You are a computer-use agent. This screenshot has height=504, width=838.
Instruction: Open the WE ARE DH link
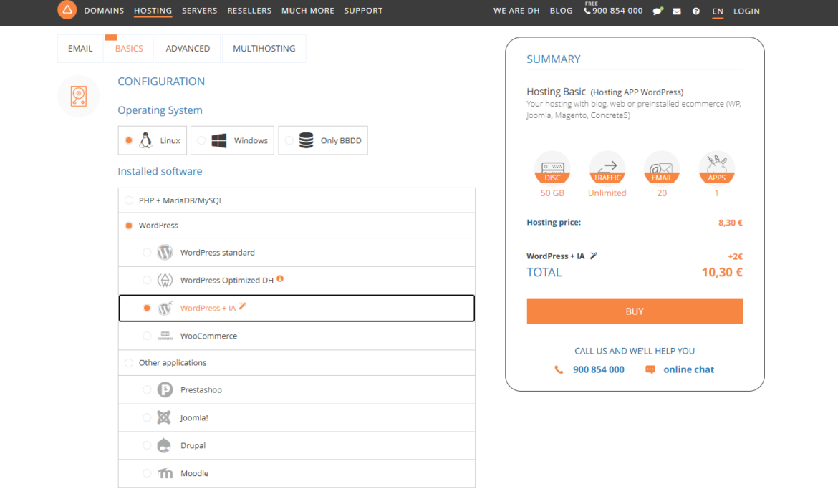516,11
